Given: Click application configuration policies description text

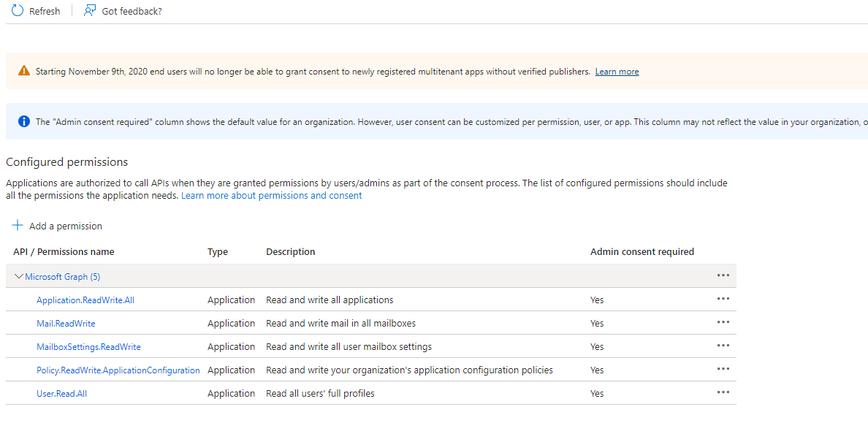Looking at the screenshot, I should [409, 370].
